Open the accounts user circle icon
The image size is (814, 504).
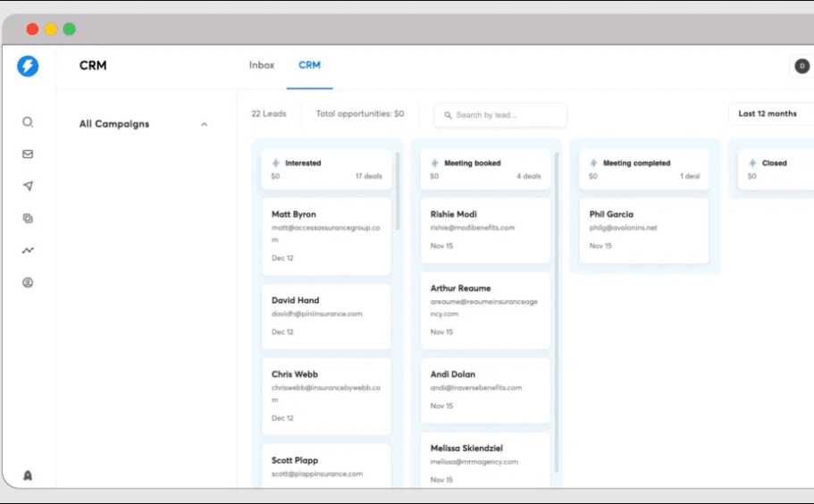[x=28, y=282]
